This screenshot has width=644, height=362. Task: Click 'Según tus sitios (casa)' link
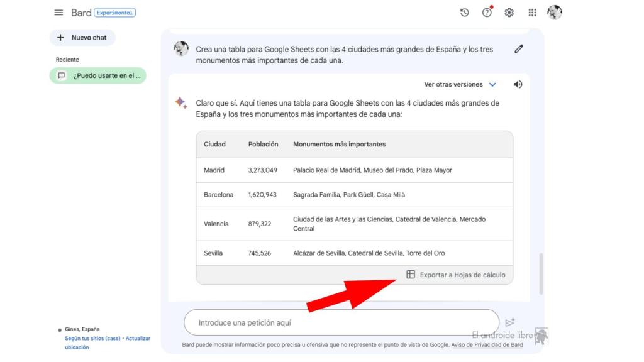[92, 339]
